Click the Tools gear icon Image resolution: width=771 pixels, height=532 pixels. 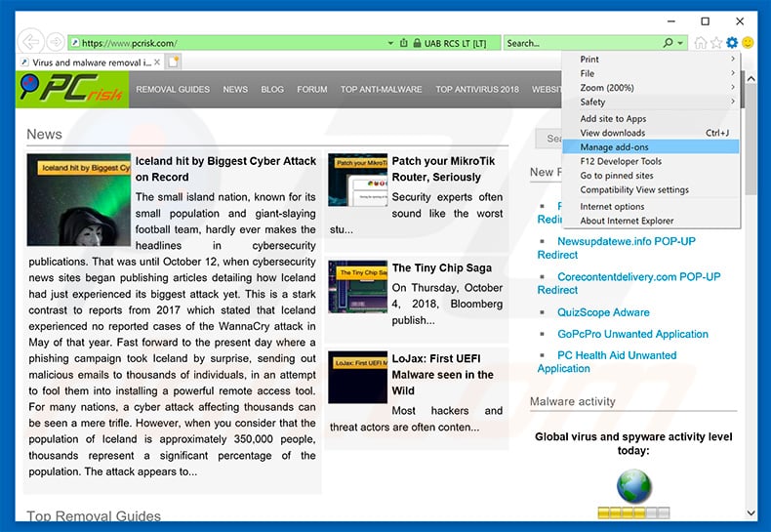732,43
